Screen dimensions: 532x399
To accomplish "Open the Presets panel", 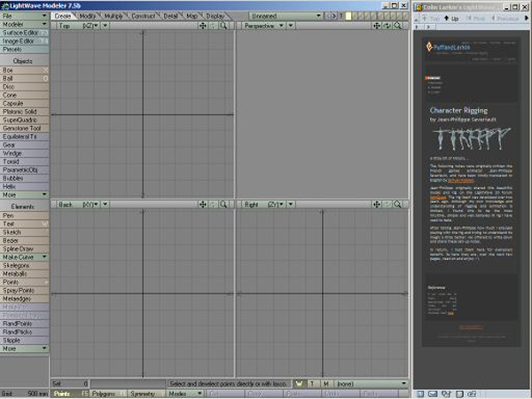I will 25,49.
